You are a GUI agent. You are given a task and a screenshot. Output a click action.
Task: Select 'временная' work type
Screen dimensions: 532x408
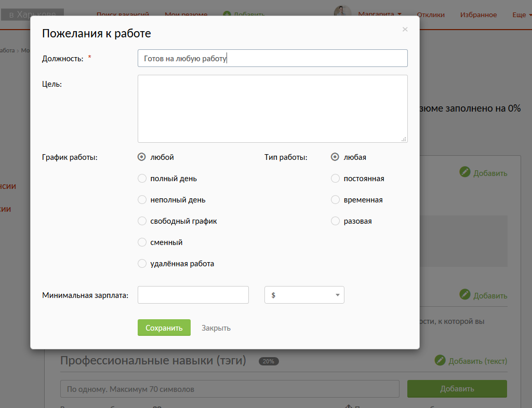(335, 200)
